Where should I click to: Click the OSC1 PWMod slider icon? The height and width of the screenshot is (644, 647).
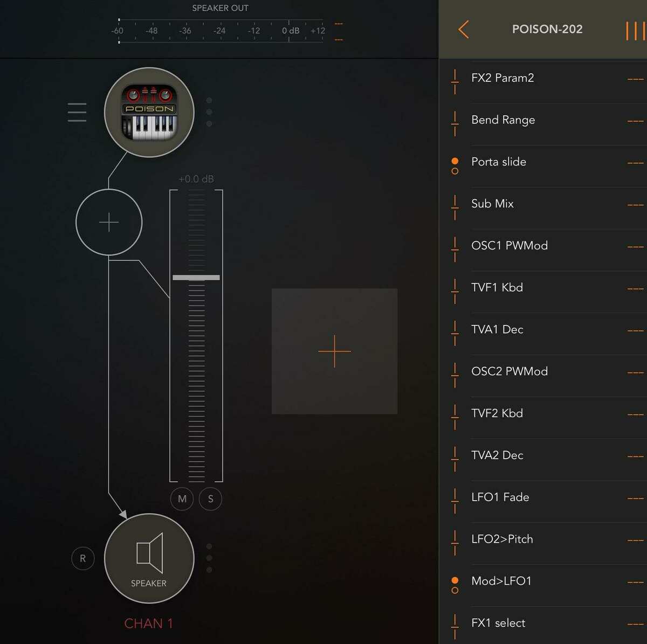click(x=455, y=250)
